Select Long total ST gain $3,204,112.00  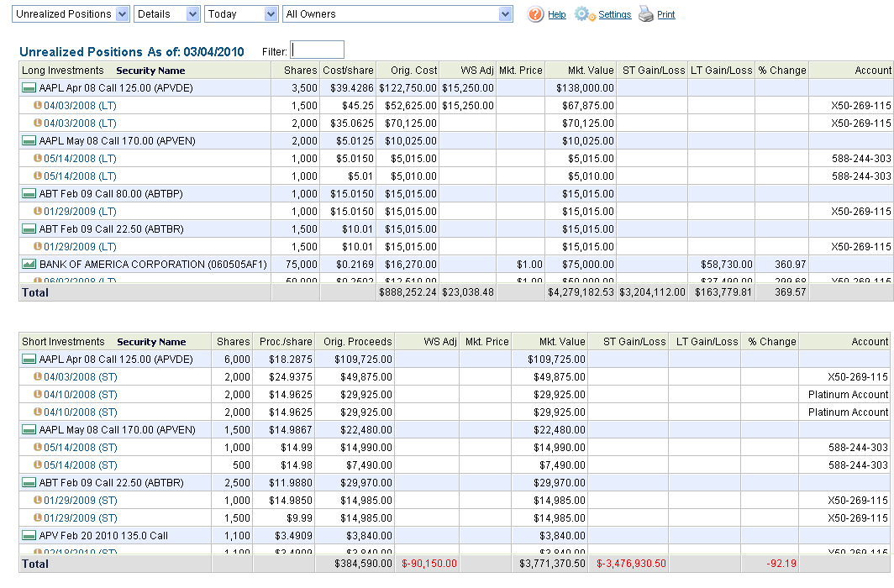click(x=652, y=292)
